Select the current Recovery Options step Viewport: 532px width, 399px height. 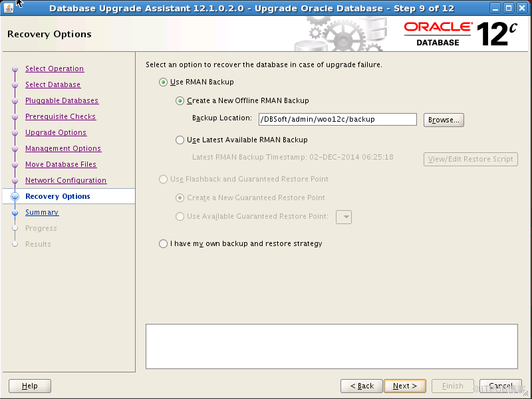click(x=58, y=196)
